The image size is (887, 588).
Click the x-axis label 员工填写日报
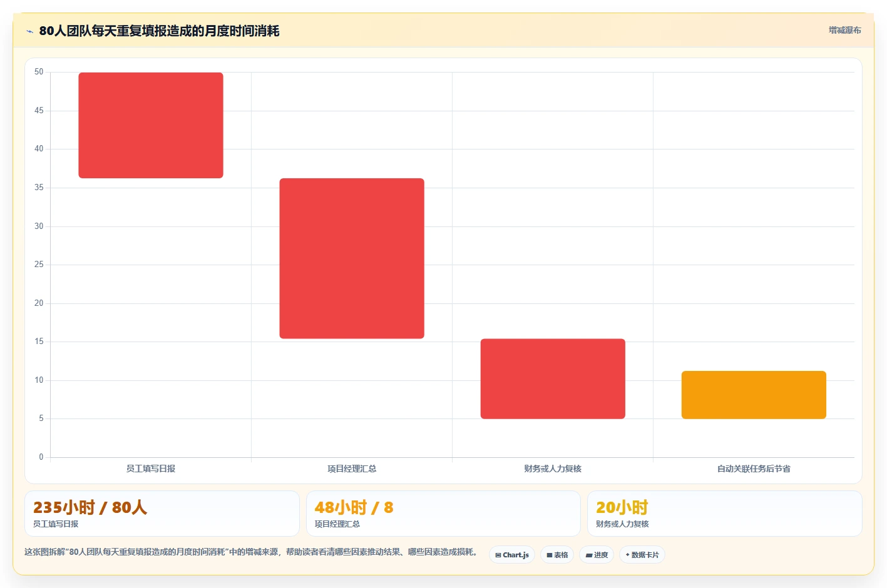pyautogui.click(x=151, y=469)
